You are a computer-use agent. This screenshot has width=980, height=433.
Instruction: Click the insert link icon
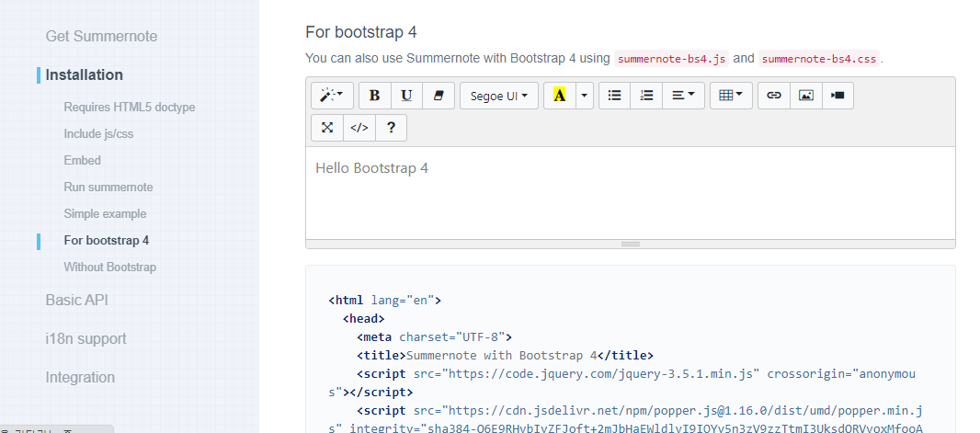pos(774,96)
